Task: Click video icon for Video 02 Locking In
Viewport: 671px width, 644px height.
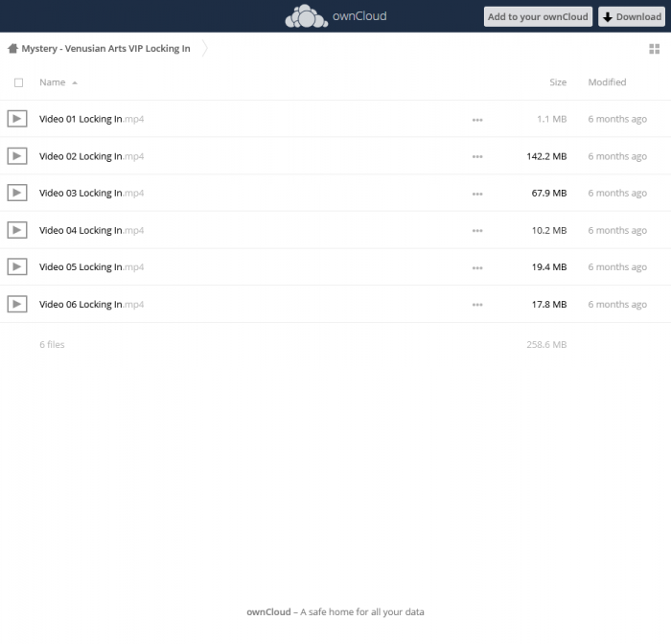Action: (17, 156)
